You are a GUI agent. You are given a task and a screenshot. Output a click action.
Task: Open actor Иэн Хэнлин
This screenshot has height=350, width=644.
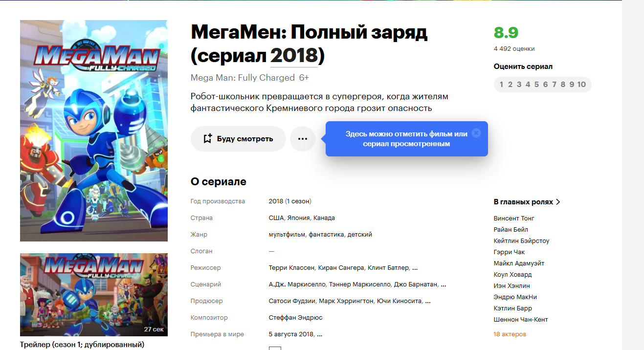512,286
